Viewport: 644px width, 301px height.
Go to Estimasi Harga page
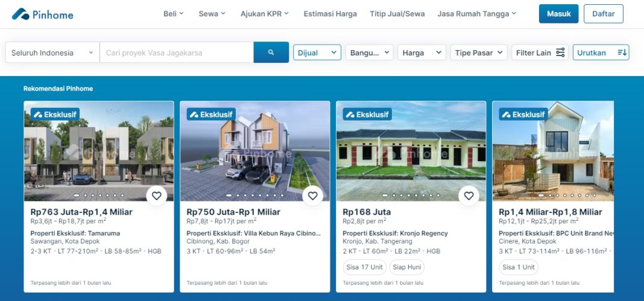(330, 13)
